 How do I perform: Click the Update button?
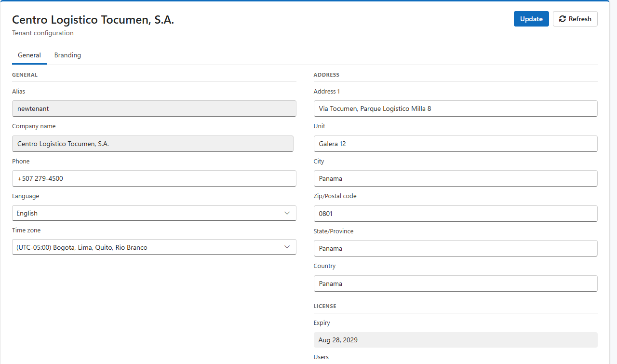pyautogui.click(x=531, y=19)
